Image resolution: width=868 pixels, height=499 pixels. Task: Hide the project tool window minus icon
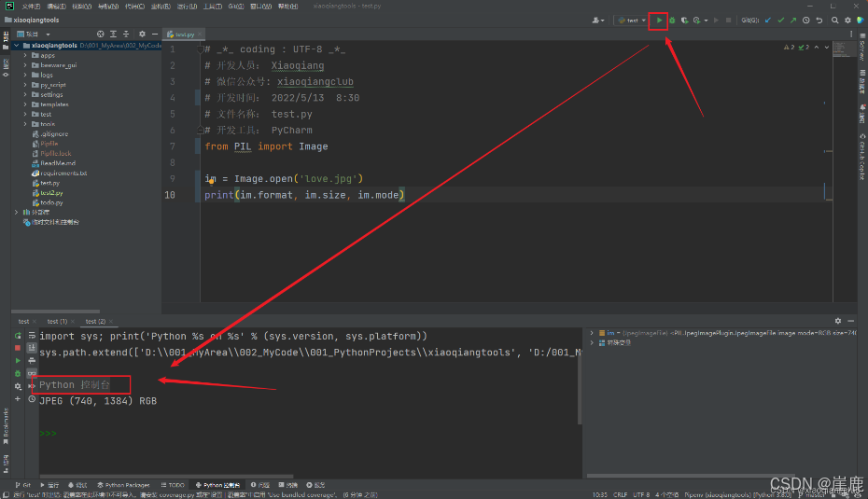click(x=155, y=35)
